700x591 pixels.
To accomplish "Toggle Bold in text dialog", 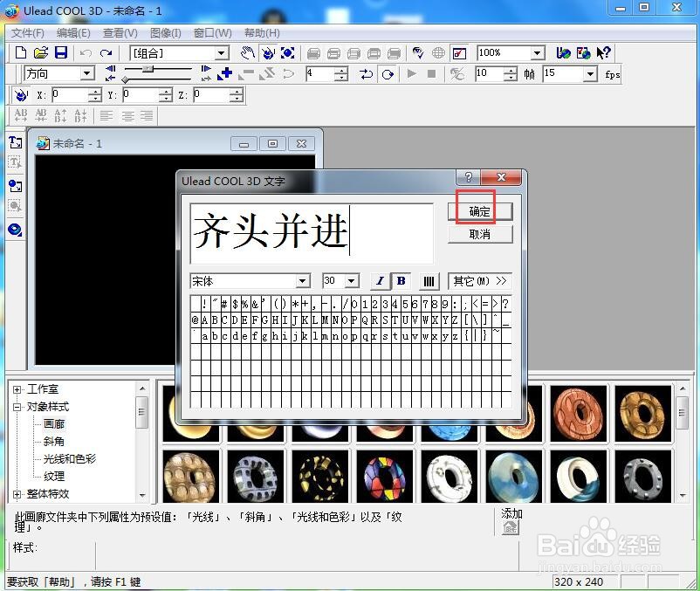I will pyautogui.click(x=401, y=281).
